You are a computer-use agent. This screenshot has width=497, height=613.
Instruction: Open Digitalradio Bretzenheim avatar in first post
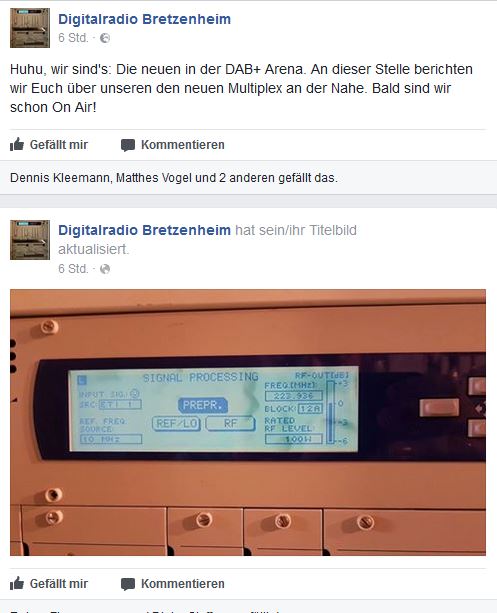click(30, 28)
